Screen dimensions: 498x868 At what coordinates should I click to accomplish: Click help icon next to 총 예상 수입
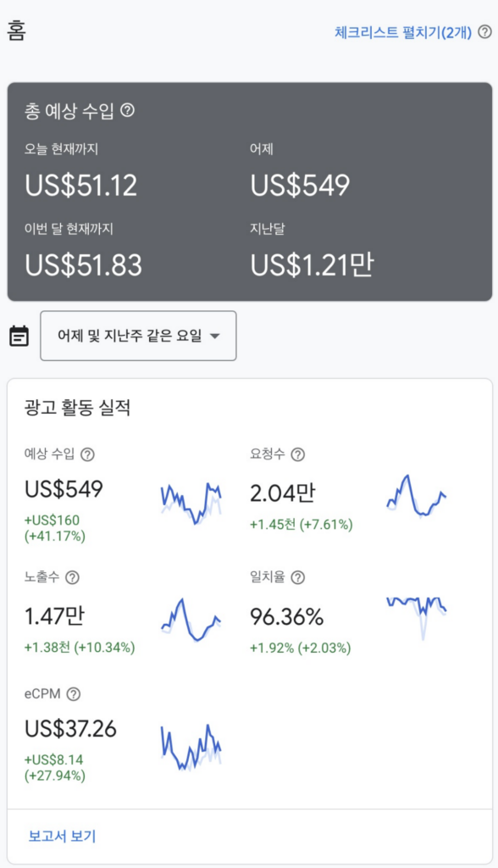(x=127, y=110)
